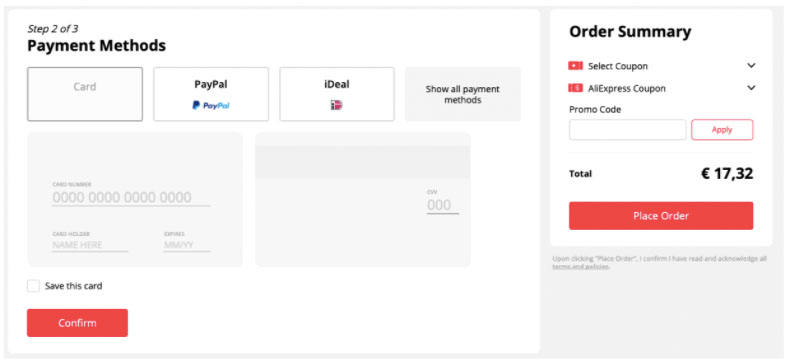Click the iDeal logo icon
This screenshot has width=788, height=362.
pos(336,105)
